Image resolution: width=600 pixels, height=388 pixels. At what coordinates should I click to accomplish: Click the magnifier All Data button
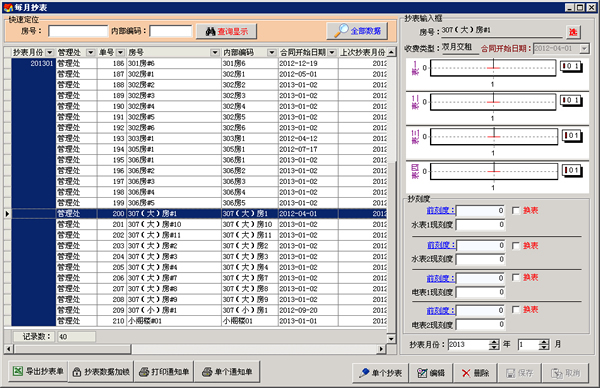[x=357, y=31]
